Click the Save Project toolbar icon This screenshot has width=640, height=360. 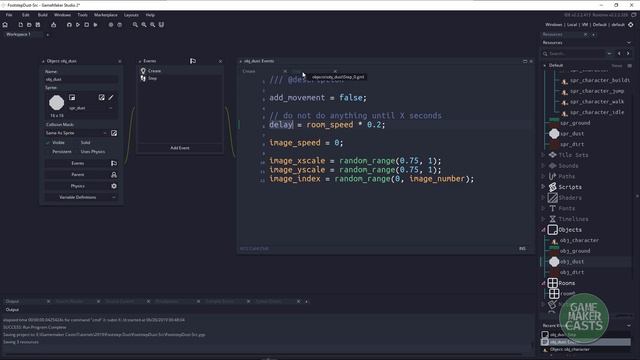[x=38, y=25]
